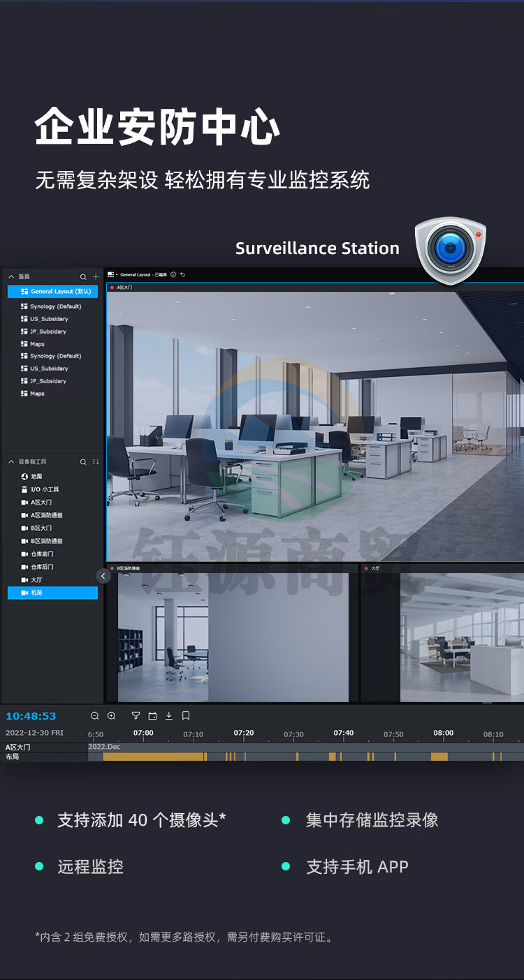Click the timeline at the 07:20 mark

[244, 757]
